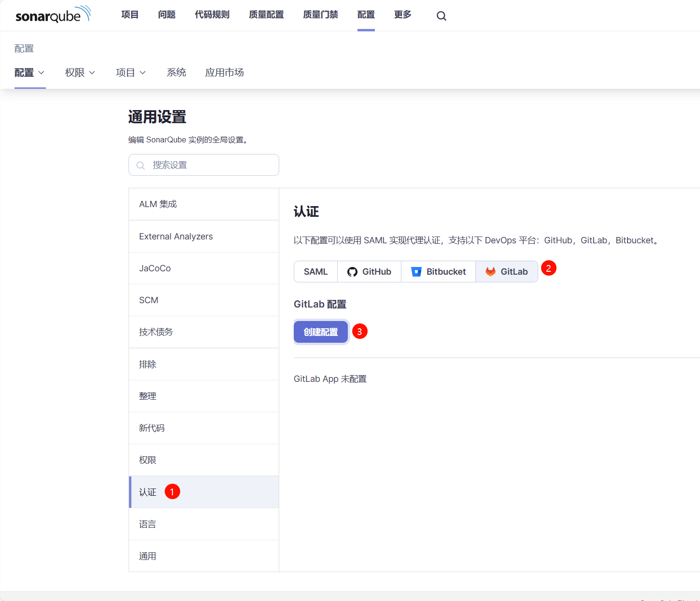Screen dimensions: 700x601
Task: Select the GitHub authentication tab
Action: point(370,272)
